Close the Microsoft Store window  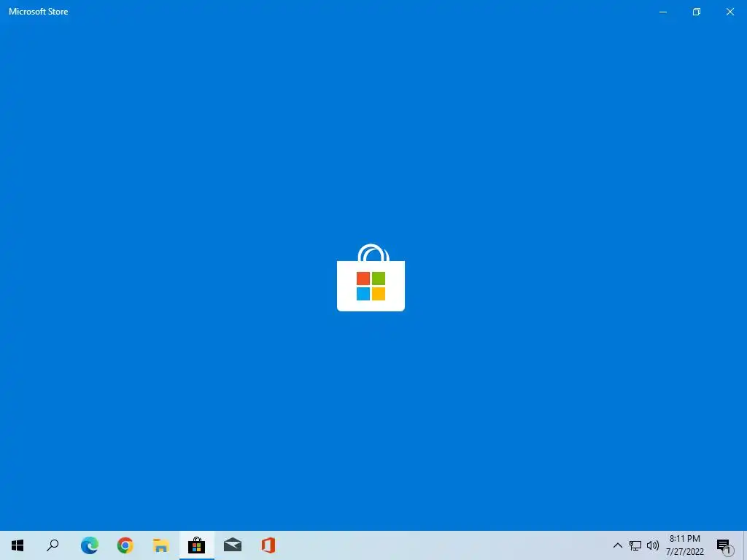pos(729,12)
